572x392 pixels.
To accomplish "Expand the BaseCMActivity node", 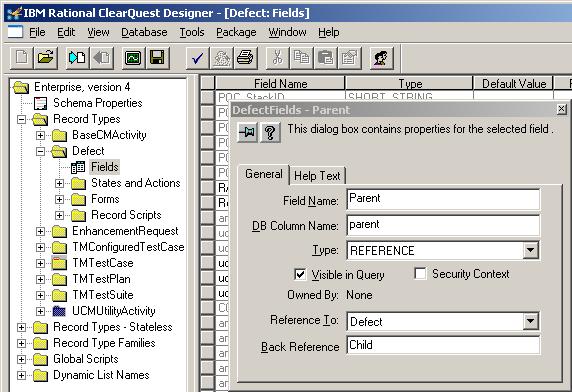I will 40,135.
